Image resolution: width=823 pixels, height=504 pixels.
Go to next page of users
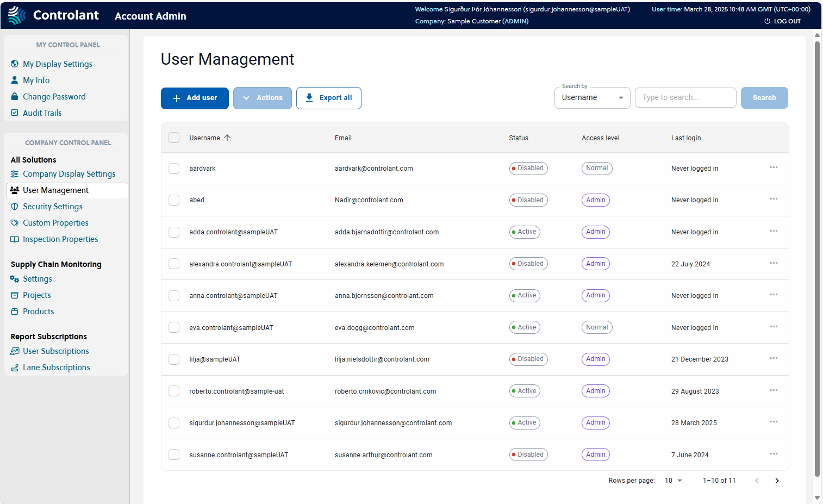tap(777, 481)
